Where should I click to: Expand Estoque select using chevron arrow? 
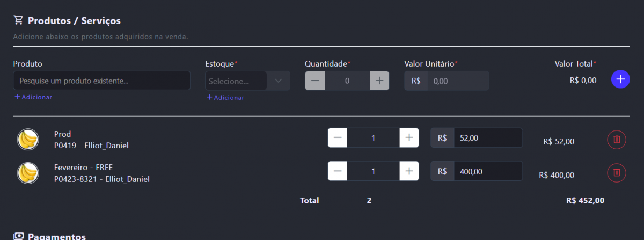[x=278, y=81]
